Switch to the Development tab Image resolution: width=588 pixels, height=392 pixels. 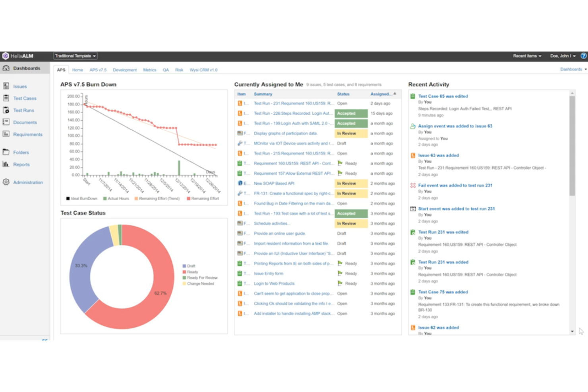[x=125, y=70]
